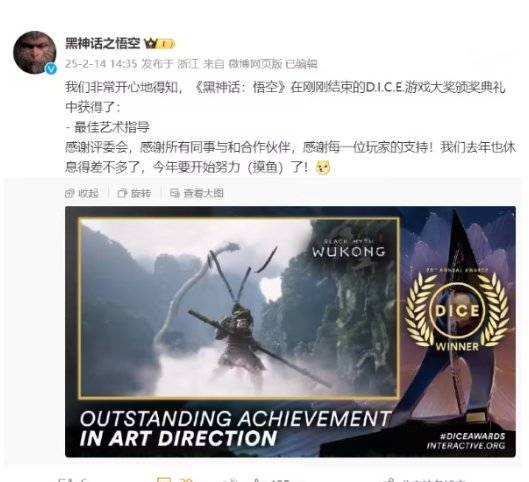Click the 已编辑 edited label

301,64
